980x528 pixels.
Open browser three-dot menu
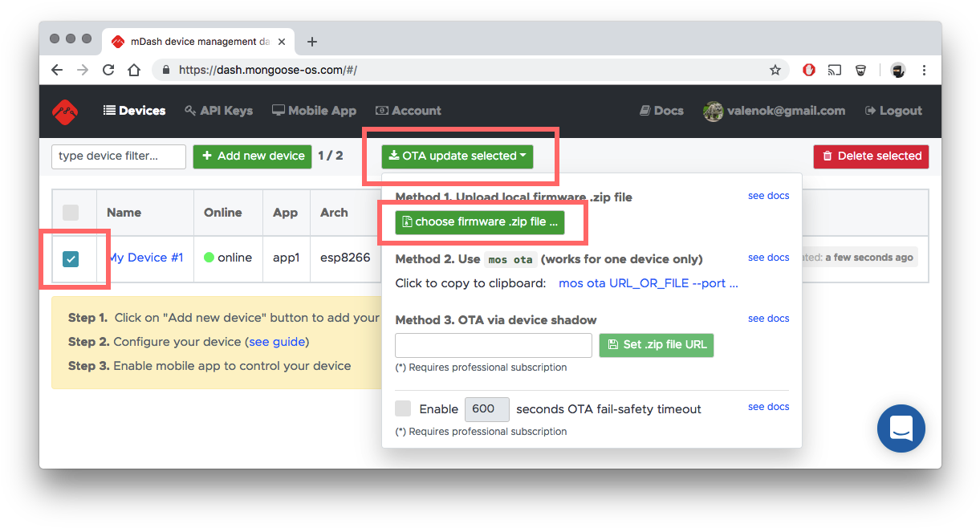(925, 70)
